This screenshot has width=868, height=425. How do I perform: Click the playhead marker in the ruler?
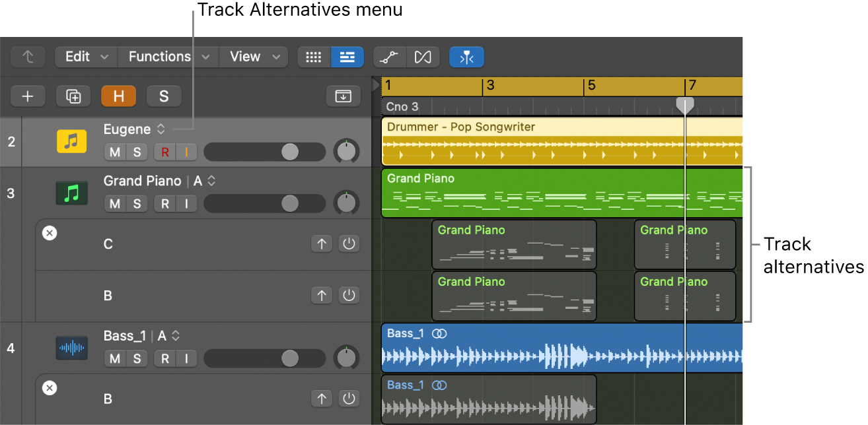tap(685, 104)
